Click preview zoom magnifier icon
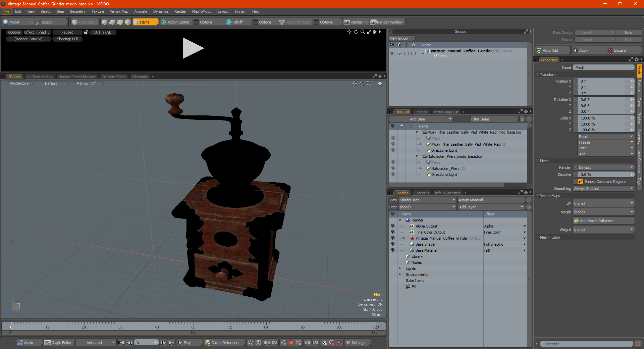 (x=363, y=32)
